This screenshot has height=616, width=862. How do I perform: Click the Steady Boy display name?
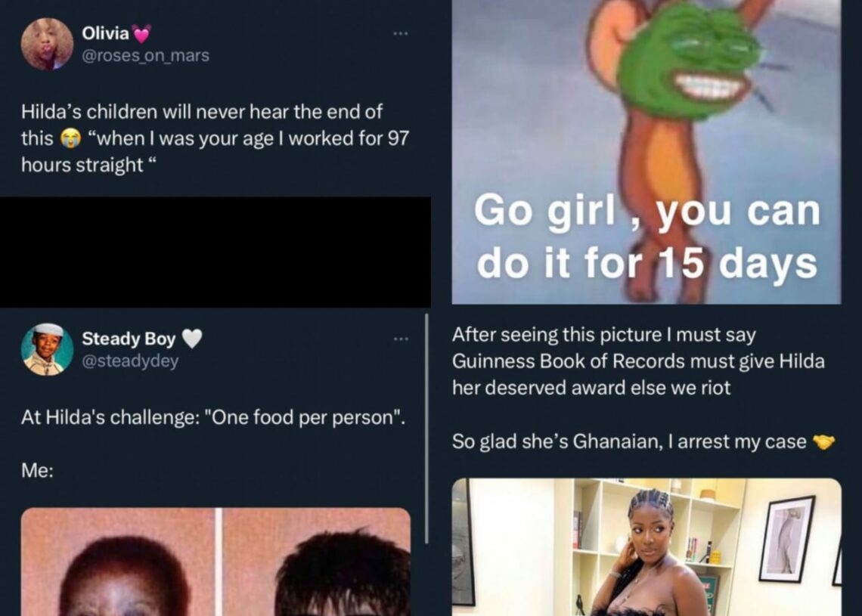point(129,339)
